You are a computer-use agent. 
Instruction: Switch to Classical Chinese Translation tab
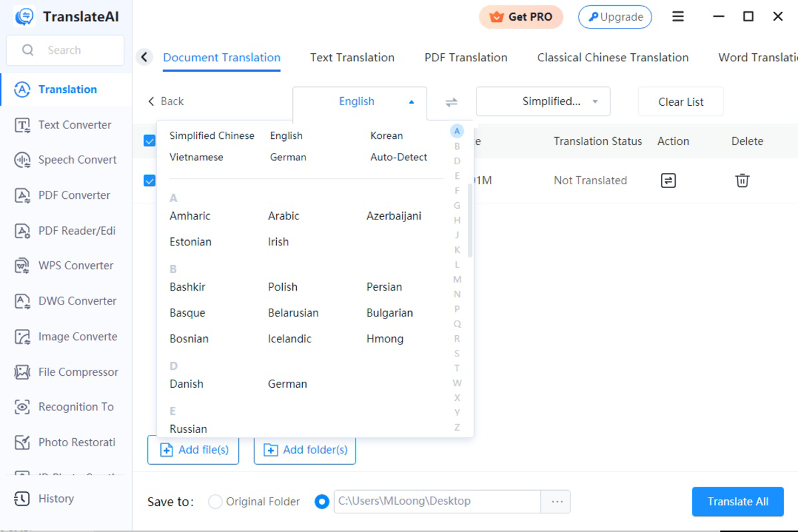(x=613, y=57)
